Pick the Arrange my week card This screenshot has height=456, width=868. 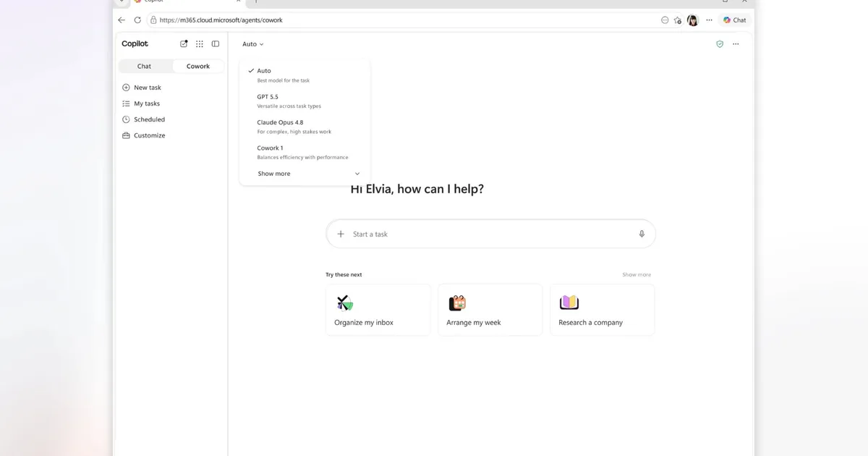490,310
